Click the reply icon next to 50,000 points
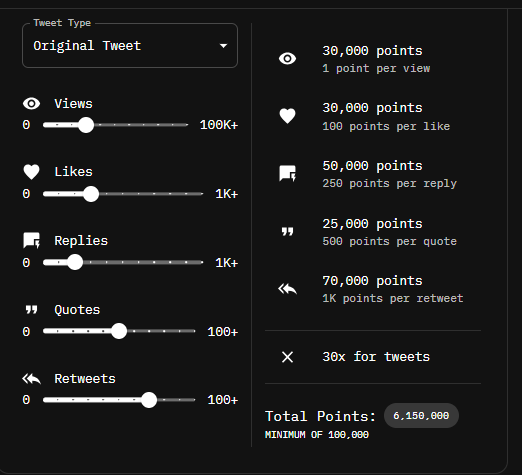The height and width of the screenshot is (475, 522). click(287, 173)
